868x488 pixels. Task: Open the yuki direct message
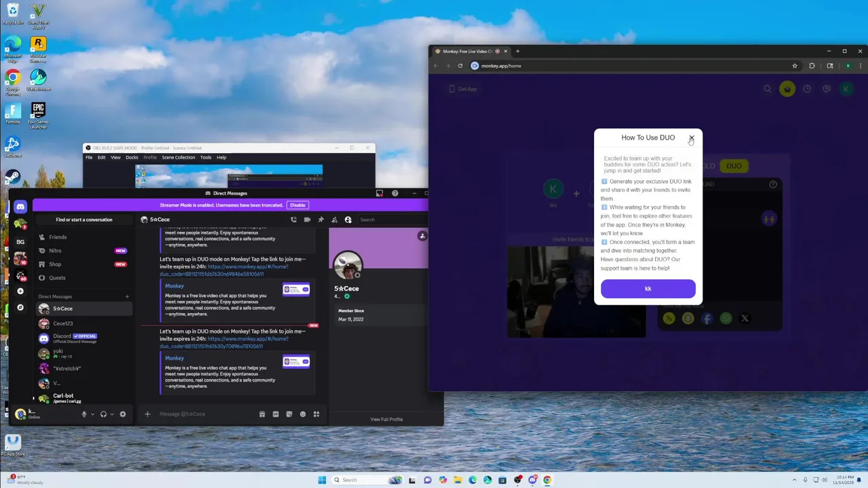click(x=84, y=353)
